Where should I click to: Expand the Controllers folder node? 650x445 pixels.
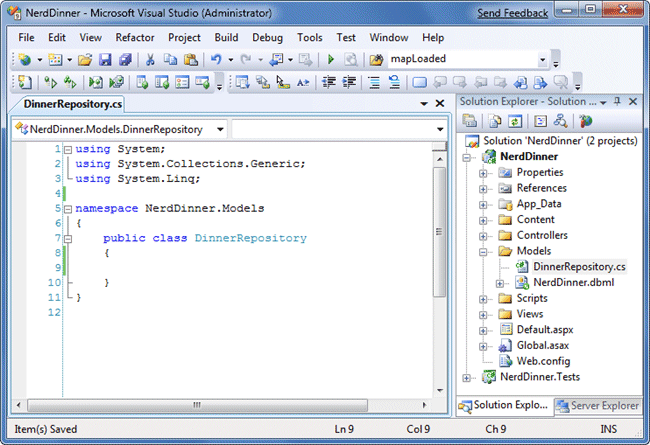click(483, 236)
